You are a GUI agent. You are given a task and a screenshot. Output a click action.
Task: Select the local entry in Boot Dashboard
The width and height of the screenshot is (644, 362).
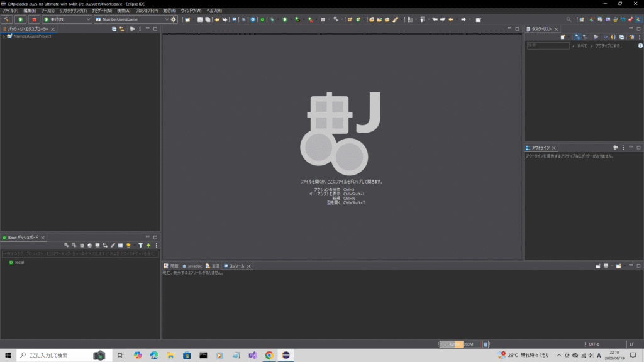pyautogui.click(x=19, y=263)
